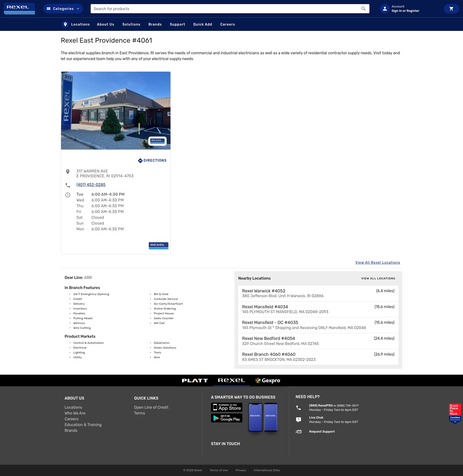
Task: Open the About Us menu
Action: click(106, 24)
